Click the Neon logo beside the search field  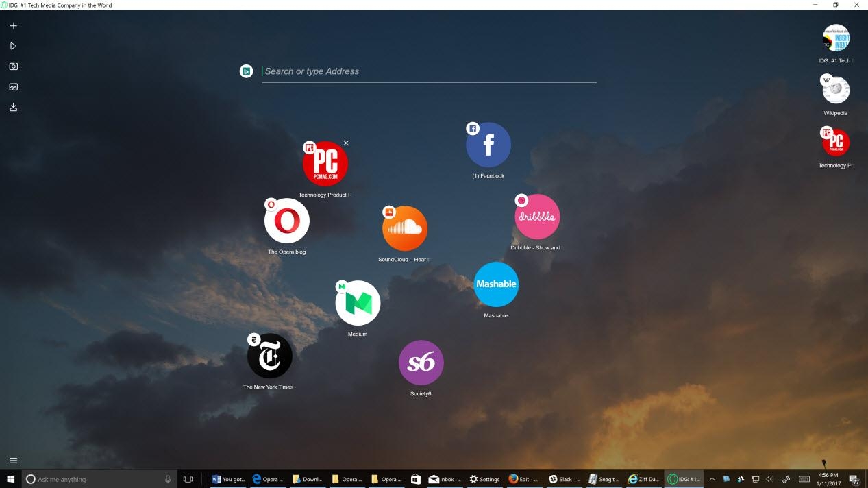click(246, 71)
